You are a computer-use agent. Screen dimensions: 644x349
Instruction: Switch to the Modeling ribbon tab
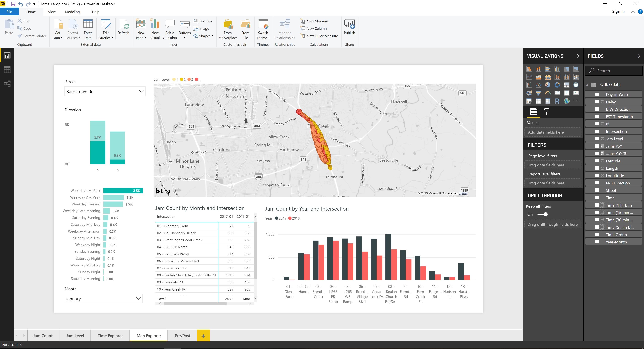[x=72, y=12]
